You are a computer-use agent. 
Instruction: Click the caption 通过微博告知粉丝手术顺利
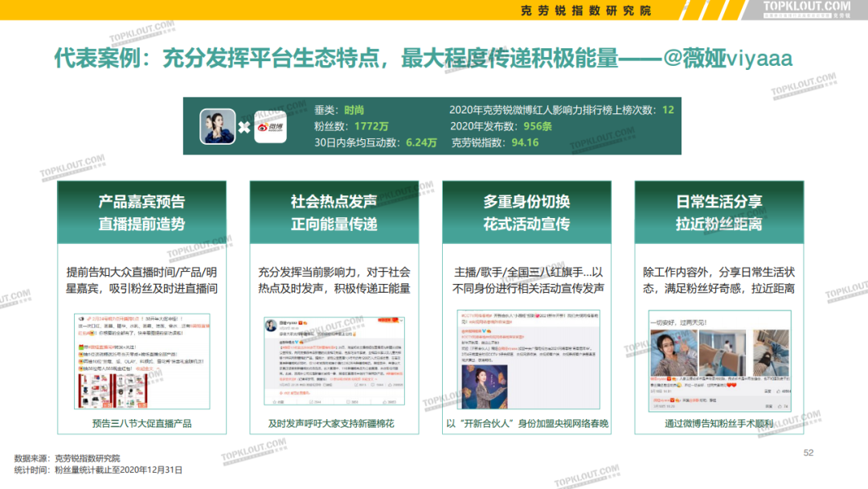coord(719,424)
